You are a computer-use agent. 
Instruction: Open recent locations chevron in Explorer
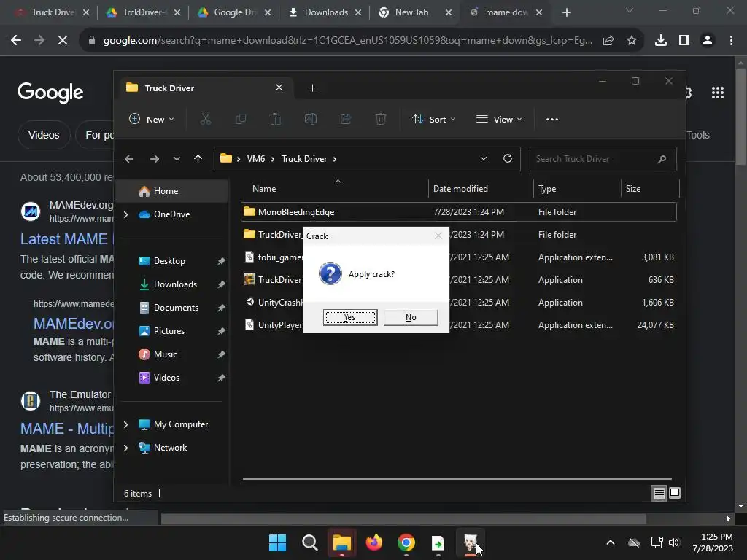point(177,159)
